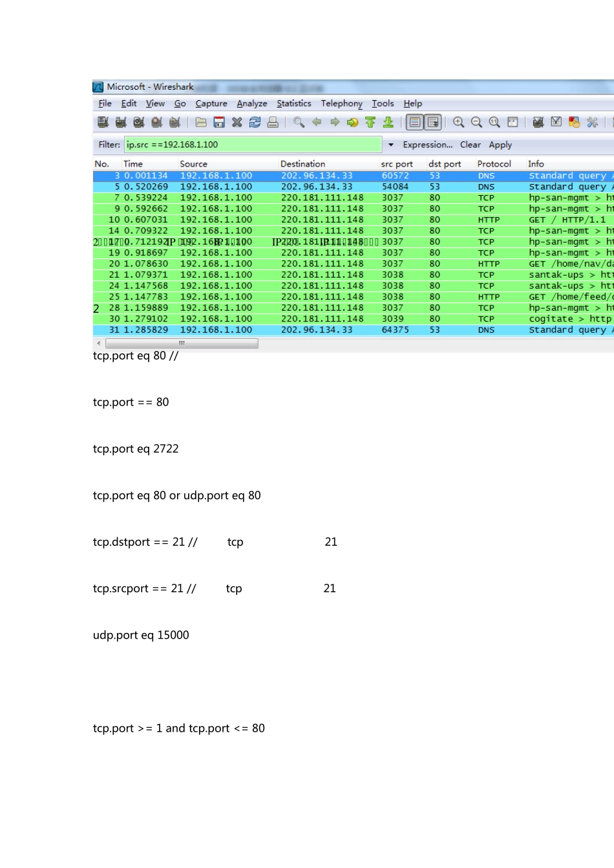Click the Expression... button
The height and width of the screenshot is (868, 614).
(x=428, y=145)
